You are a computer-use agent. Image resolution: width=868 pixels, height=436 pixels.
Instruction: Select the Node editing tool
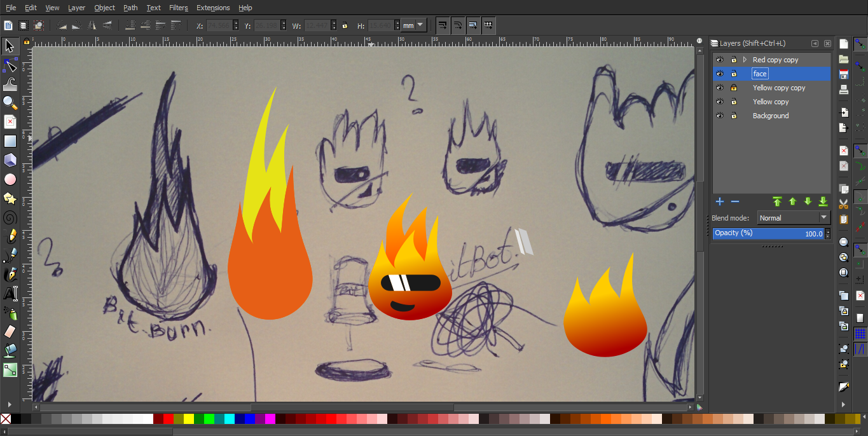click(10, 65)
